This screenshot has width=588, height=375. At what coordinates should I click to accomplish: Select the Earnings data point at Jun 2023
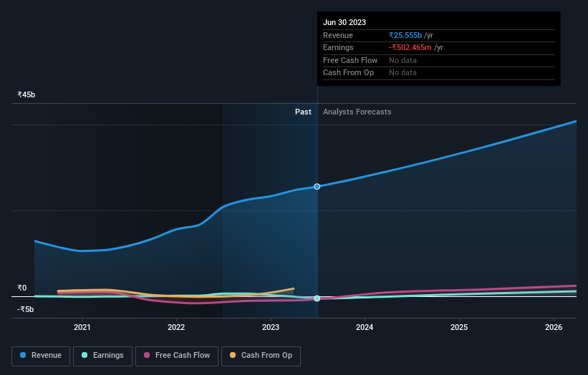coord(317,298)
